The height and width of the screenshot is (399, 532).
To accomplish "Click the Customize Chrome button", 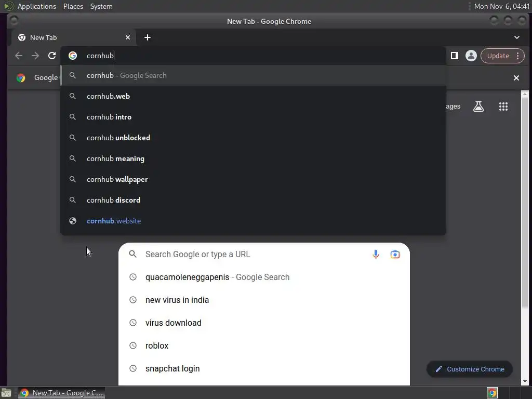I will [470, 369].
